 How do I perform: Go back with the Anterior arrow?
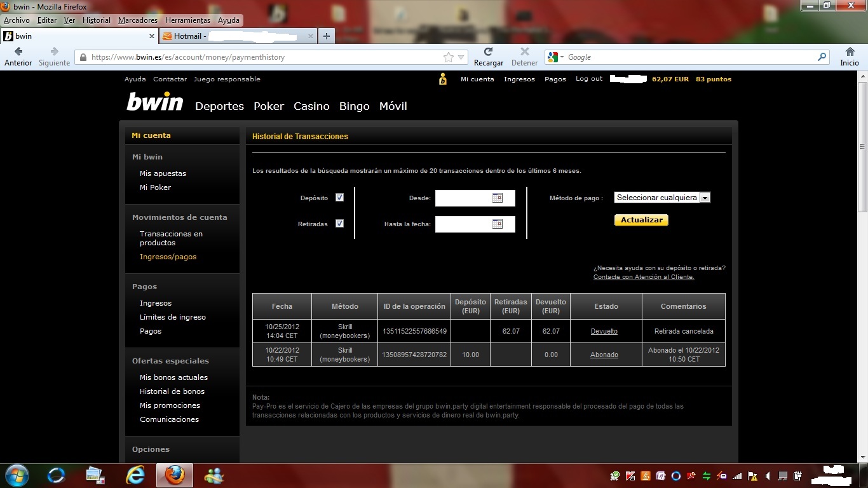(x=18, y=51)
